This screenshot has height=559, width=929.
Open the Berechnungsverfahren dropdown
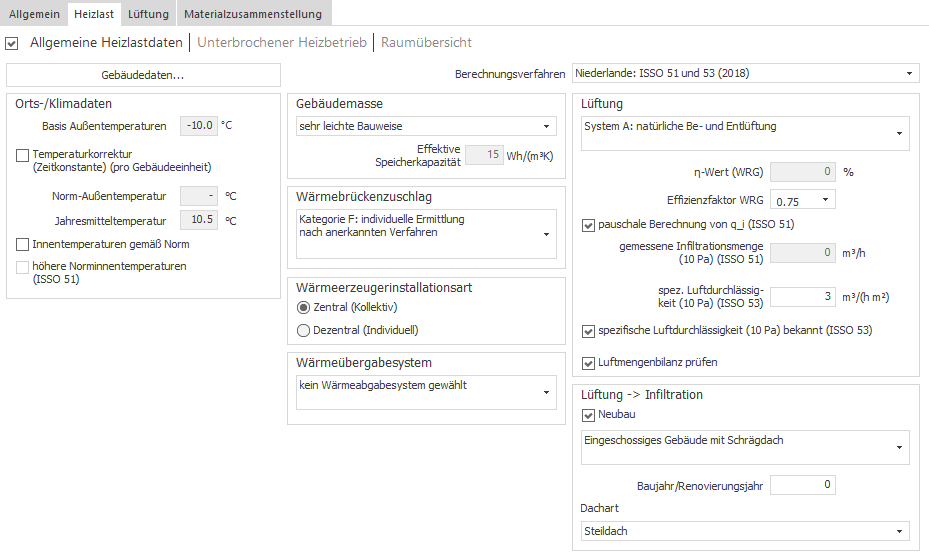[745, 73]
